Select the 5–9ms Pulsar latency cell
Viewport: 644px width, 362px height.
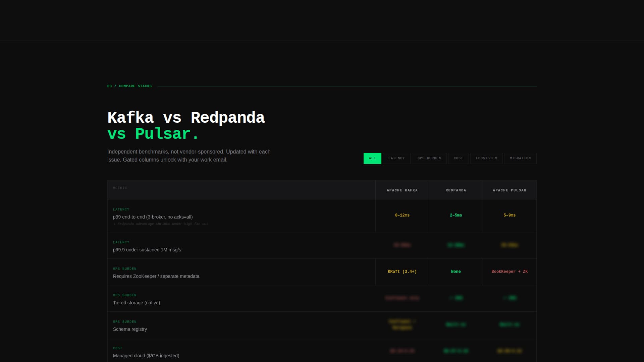click(x=509, y=216)
